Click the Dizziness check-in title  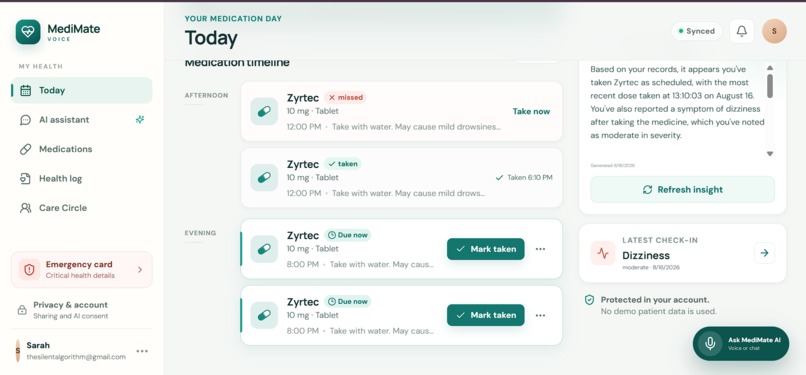tap(646, 255)
